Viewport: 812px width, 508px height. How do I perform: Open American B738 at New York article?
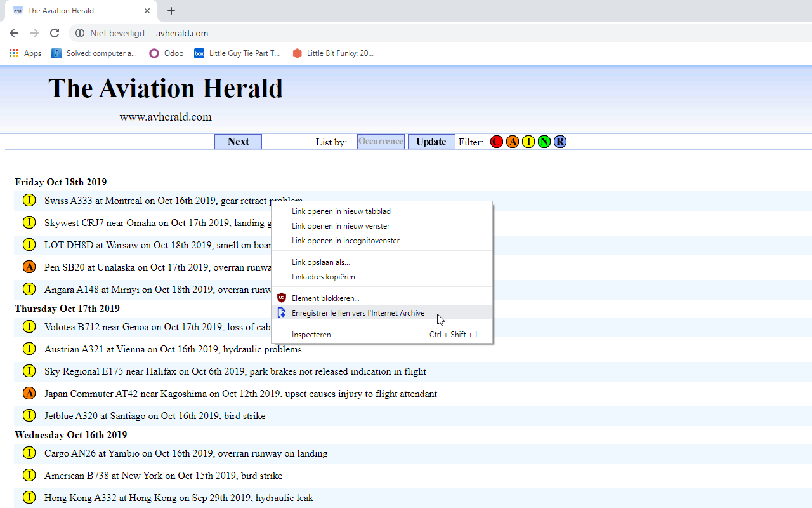163,476
